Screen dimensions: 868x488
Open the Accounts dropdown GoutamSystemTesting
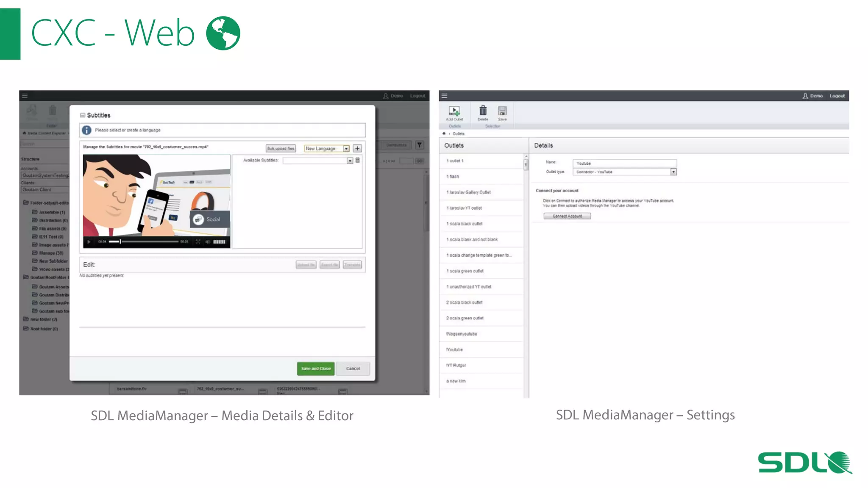click(x=45, y=175)
